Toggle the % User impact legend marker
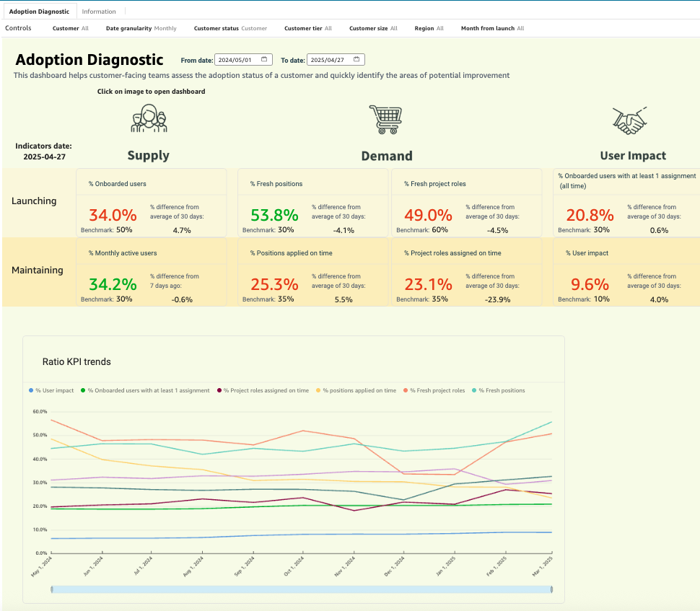 (x=30, y=390)
